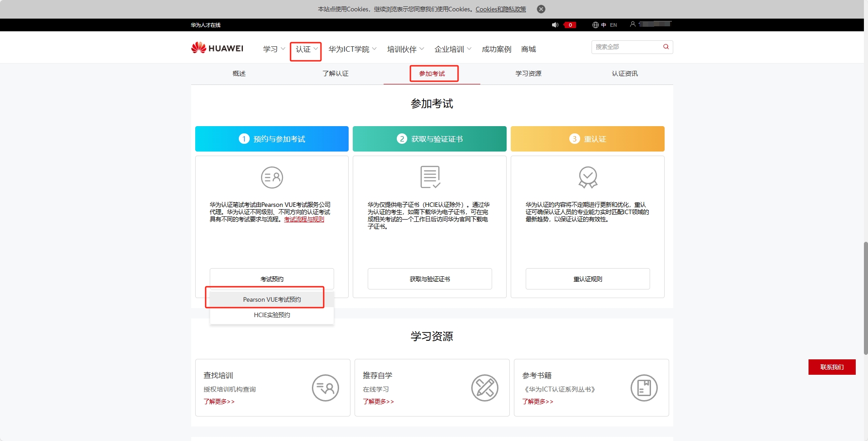This screenshot has width=868, height=441.
Task: Open 了解更多 under 参考书籍
Action: pyautogui.click(x=538, y=402)
